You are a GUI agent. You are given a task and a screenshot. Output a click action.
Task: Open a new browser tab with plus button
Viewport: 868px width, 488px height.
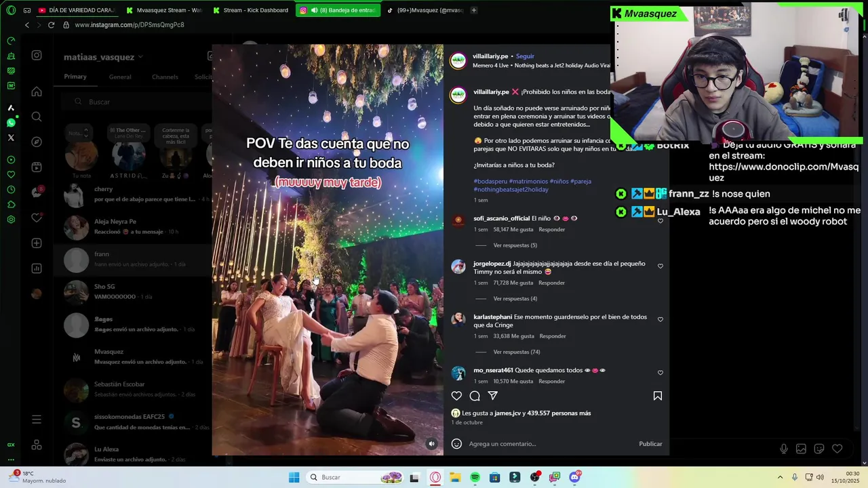473,10
